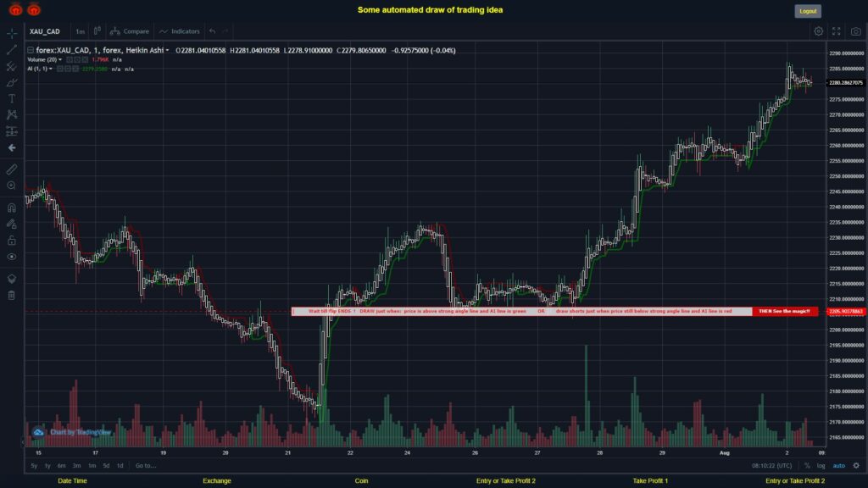
Task: Open the Indicators menu
Action: point(180,31)
